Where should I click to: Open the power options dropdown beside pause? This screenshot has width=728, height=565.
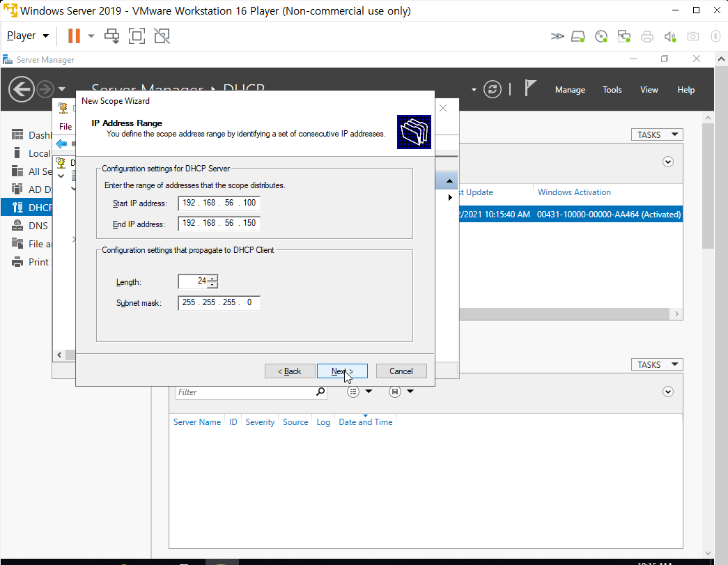(91, 36)
